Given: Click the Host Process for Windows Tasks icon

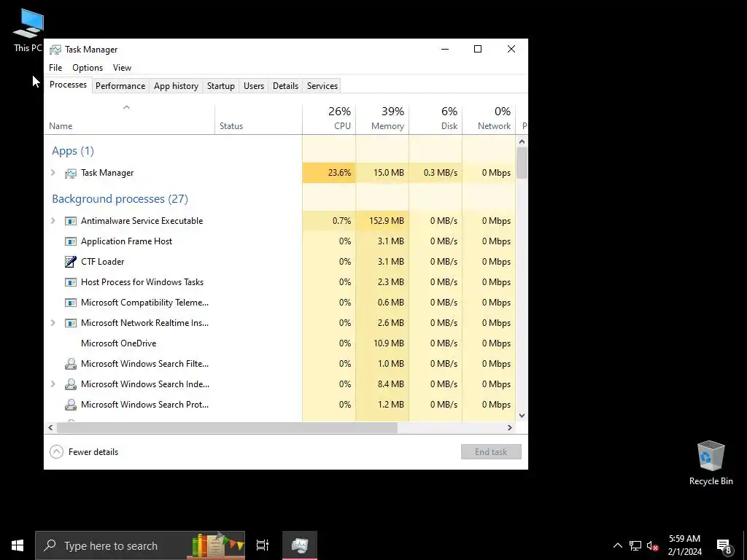Looking at the screenshot, I should click(71, 282).
